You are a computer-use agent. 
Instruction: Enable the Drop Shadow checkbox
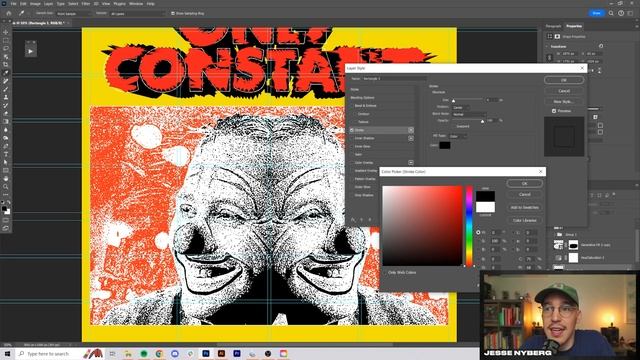coord(352,196)
